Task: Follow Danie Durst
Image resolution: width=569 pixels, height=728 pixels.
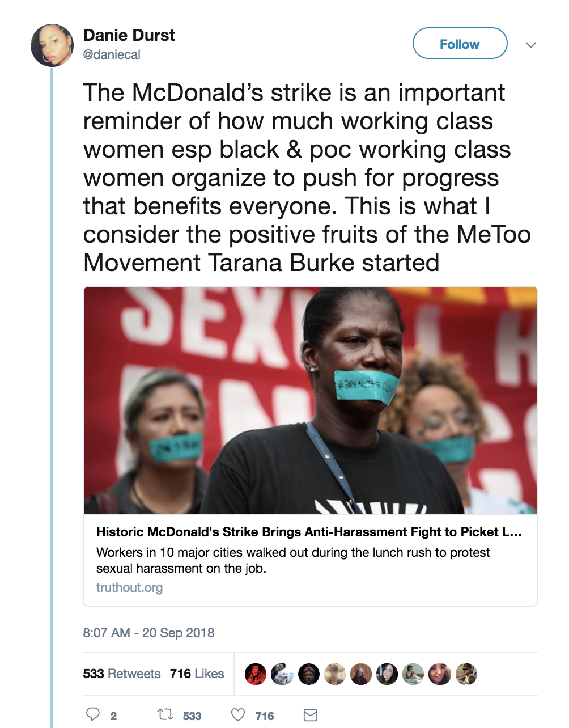Action: pos(460,44)
